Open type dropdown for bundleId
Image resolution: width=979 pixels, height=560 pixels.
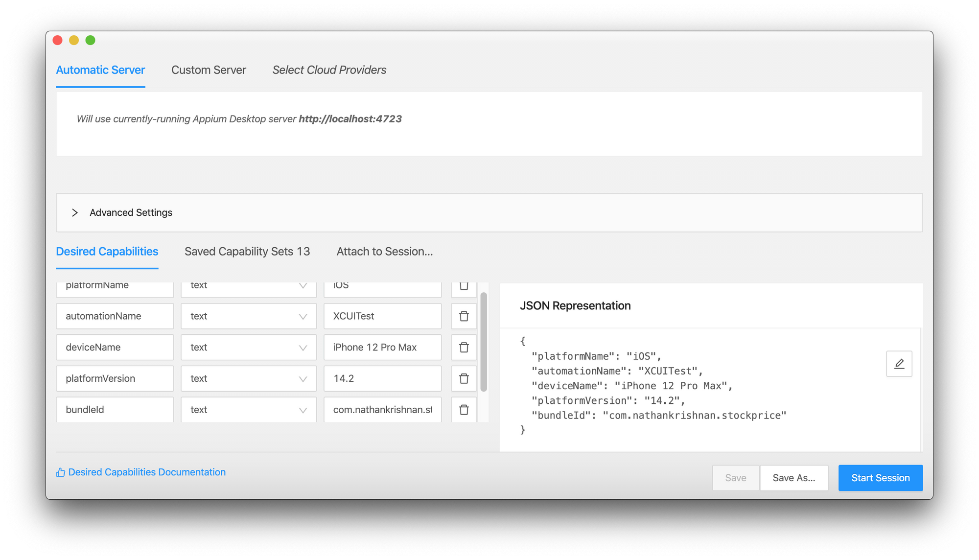(249, 410)
